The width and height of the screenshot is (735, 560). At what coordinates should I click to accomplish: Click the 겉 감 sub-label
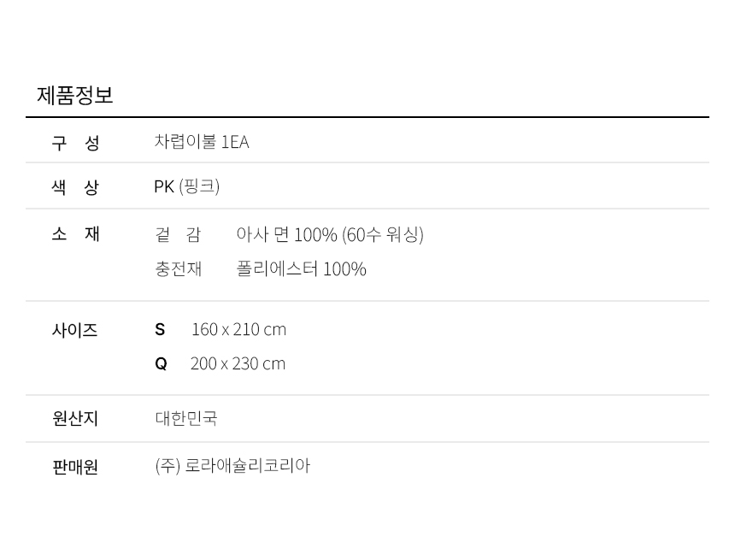coord(178,234)
